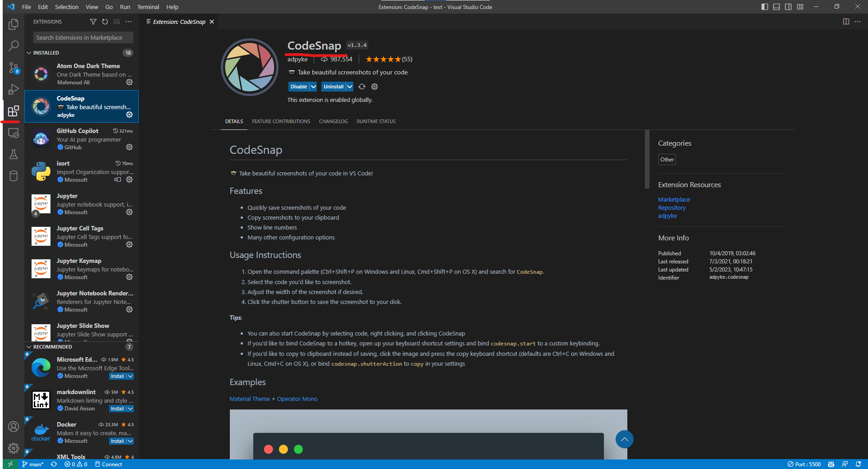The height and width of the screenshot is (469, 868).
Task: Select the Jupyter extension in list
Action: [82, 204]
